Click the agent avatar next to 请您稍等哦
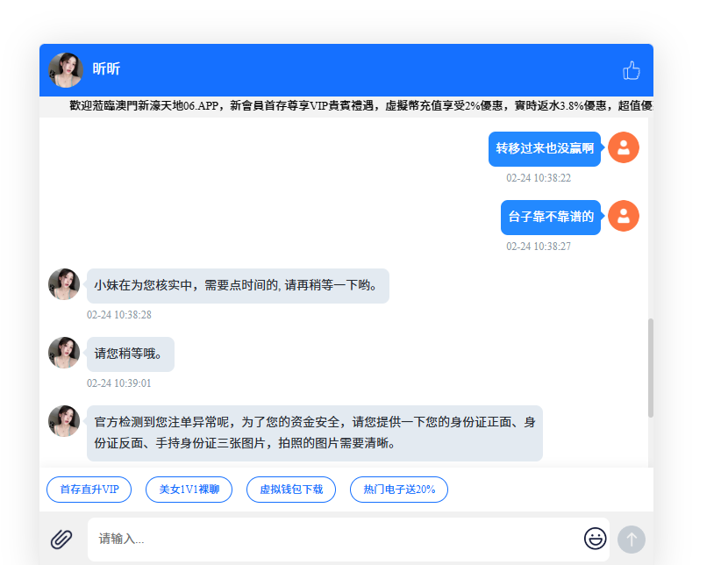The height and width of the screenshot is (565, 728). [64, 353]
